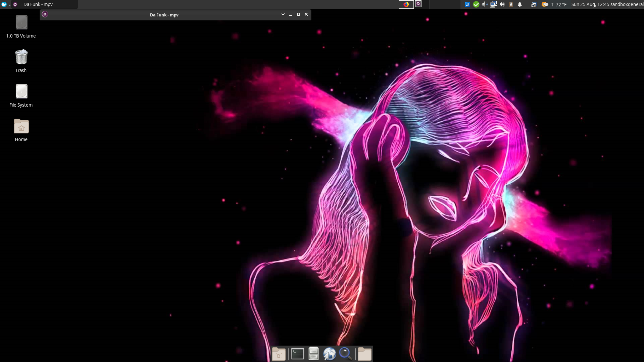Open the application finder magnifier icon
Viewport: 644px width, 362px height.
346,354
